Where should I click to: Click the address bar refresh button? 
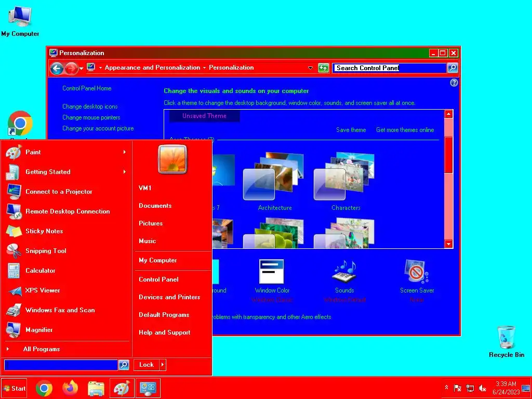(x=323, y=68)
